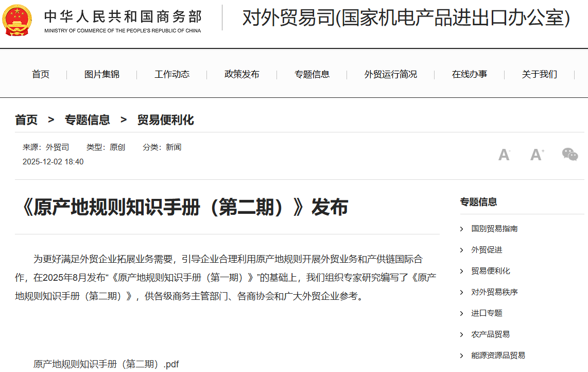
Task: Click 专题信息 breadcrumb link
Action: tap(87, 120)
